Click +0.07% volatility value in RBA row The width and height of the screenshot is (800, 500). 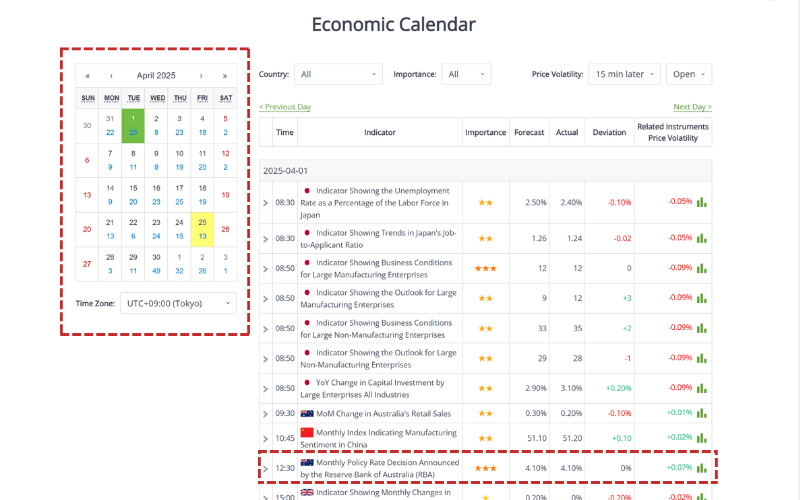(x=680, y=467)
